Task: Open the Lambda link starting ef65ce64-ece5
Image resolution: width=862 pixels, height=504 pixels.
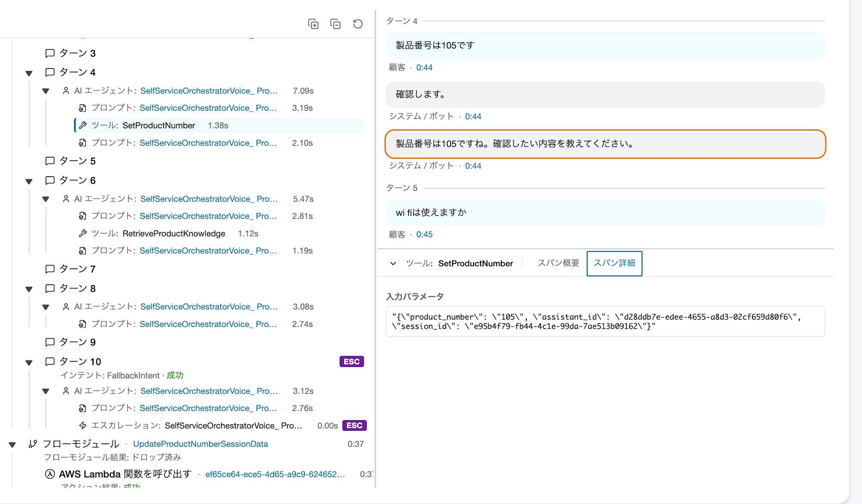Action: (x=275, y=474)
